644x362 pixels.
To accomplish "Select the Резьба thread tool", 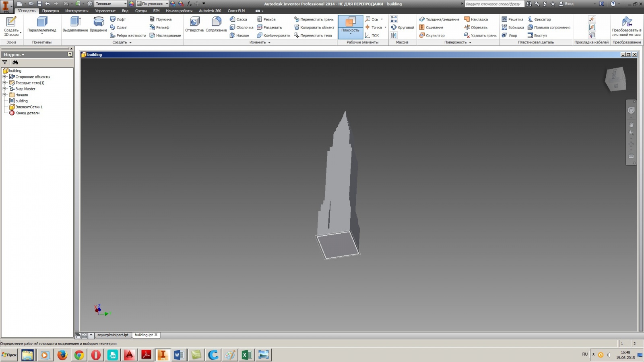I will point(266,19).
